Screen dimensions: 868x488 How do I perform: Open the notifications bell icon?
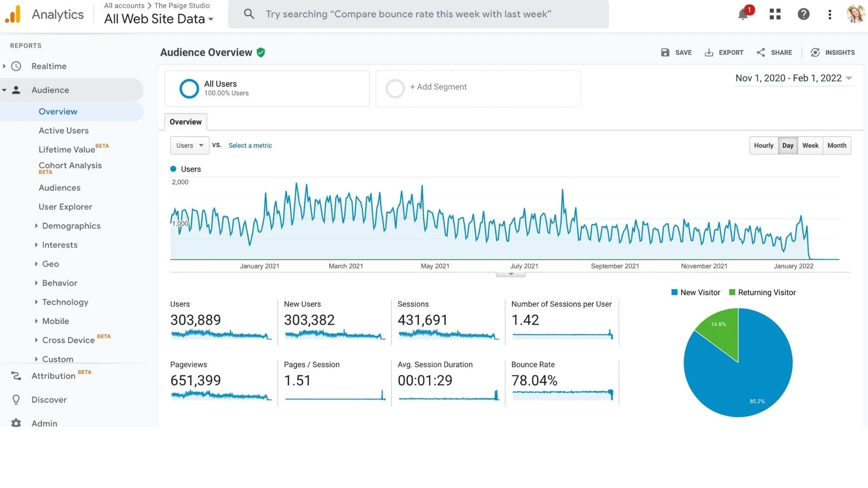[743, 14]
